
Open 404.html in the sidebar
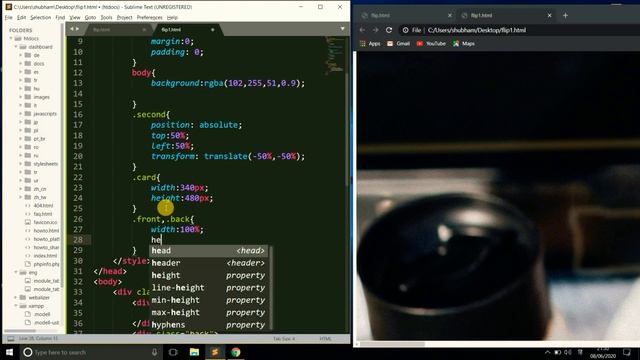(x=43, y=206)
